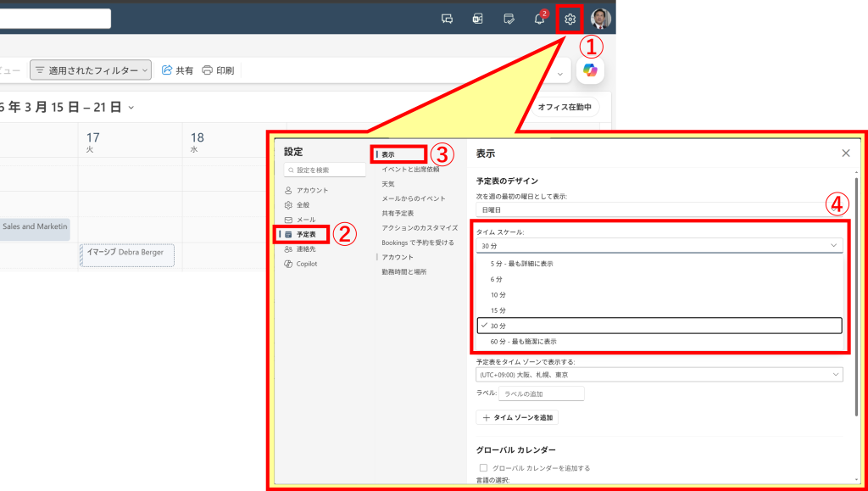Click the chat bubble icon in header
Viewport: 868px width, 491px height.
(x=448, y=19)
